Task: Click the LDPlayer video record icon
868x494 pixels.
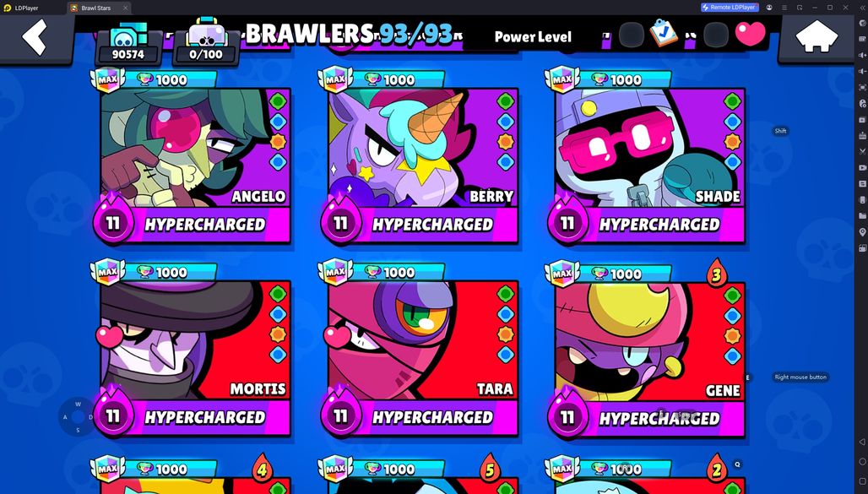Action: [x=862, y=167]
